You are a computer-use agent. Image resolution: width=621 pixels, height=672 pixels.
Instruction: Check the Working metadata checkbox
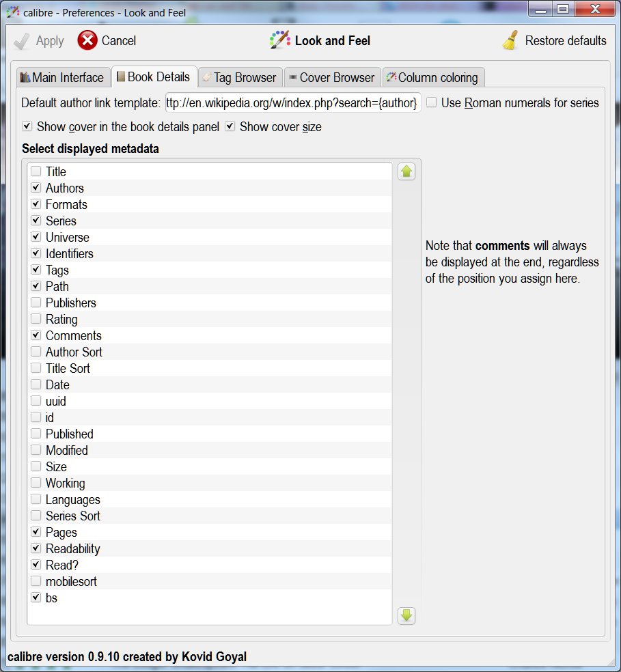click(36, 483)
